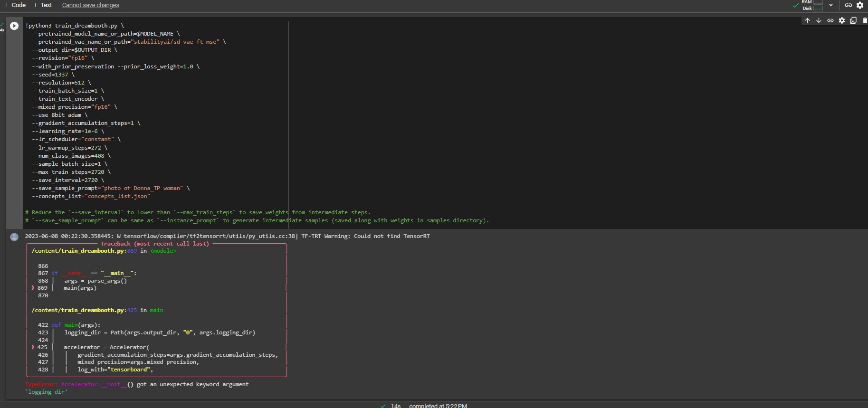Image resolution: width=868 pixels, height=408 pixels.
Task: Click the '--gradient_accumulation_steps=1' code line
Action: click(x=86, y=123)
